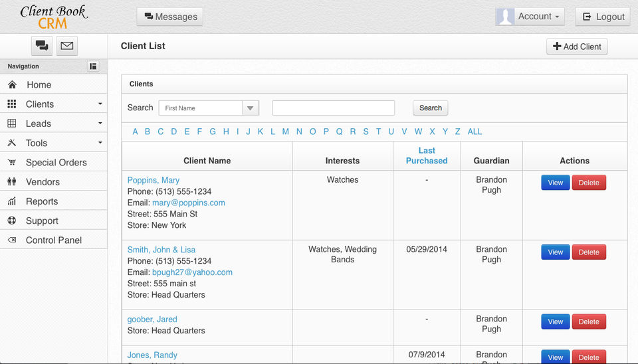
Task: Click the Guardian column header
Action: [491, 161]
